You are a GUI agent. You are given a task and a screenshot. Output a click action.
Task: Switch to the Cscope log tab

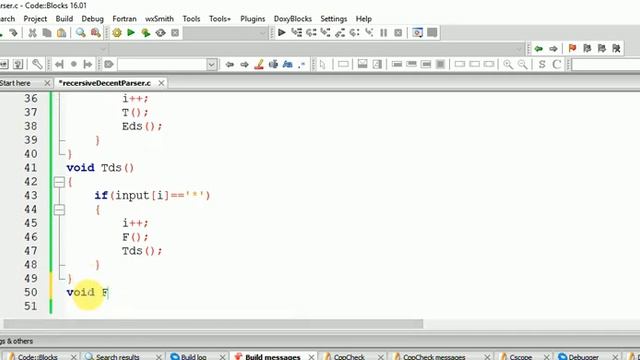tap(520, 357)
